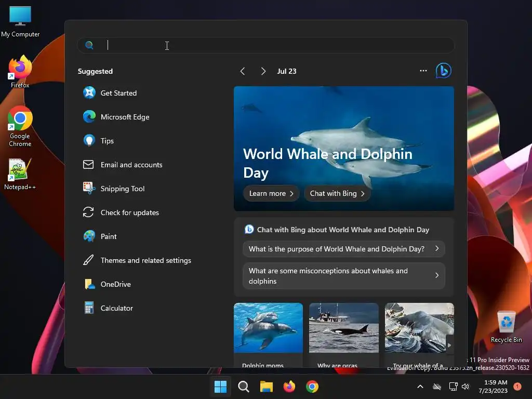Open the Tips lightbulb icon
Image resolution: width=532 pixels, height=399 pixels.
pyautogui.click(x=89, y=140)
